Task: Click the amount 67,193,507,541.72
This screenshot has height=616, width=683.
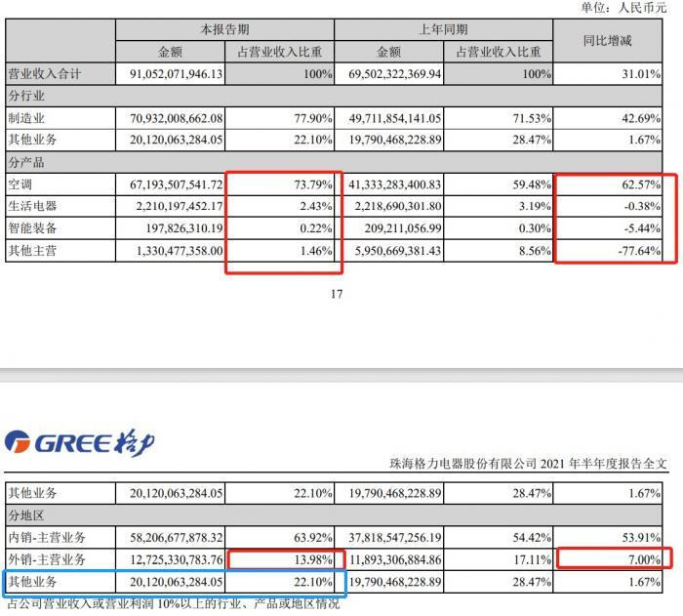Action: [x=177, y=185]
